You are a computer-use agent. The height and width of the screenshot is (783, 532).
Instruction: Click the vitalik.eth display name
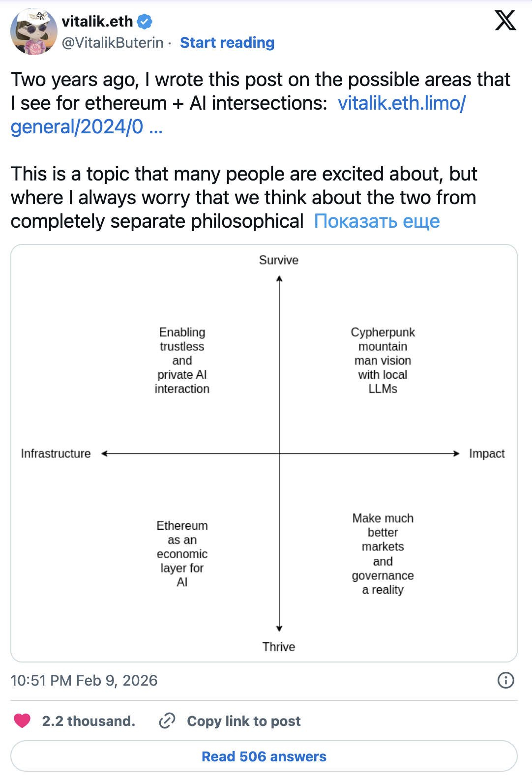97,21
